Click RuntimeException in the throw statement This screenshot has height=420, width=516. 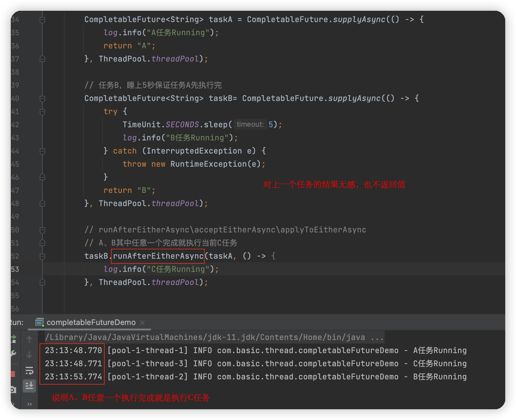coord(208,164)
